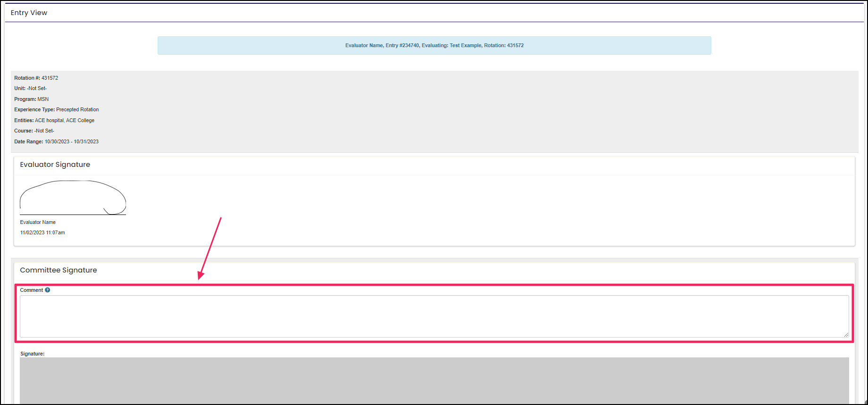
Task: Click the Signature label above the pad
Action: [32, 354]
